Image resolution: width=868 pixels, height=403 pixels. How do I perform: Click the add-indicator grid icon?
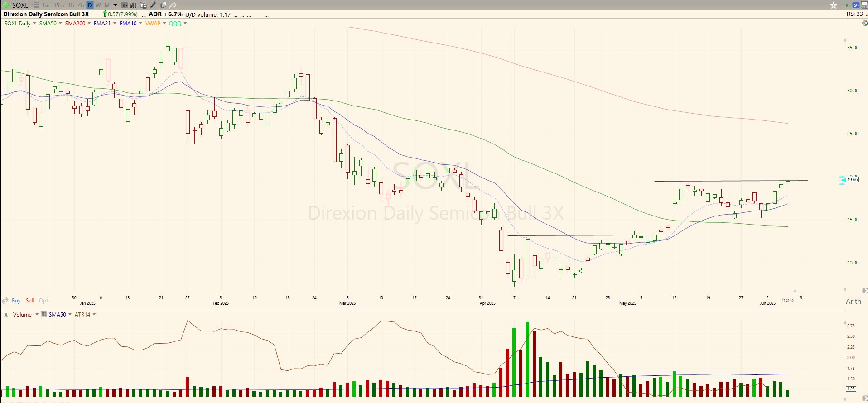tap(143, 5)
